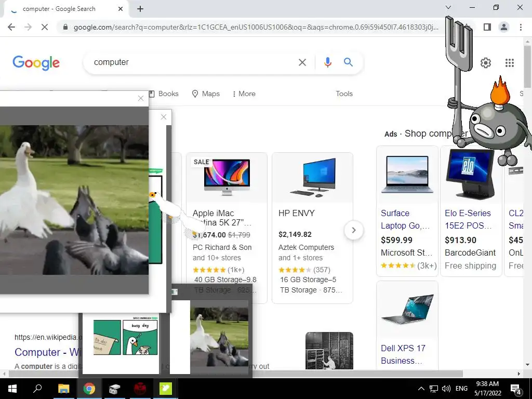Clear the search query

click(x=302, y=62)
